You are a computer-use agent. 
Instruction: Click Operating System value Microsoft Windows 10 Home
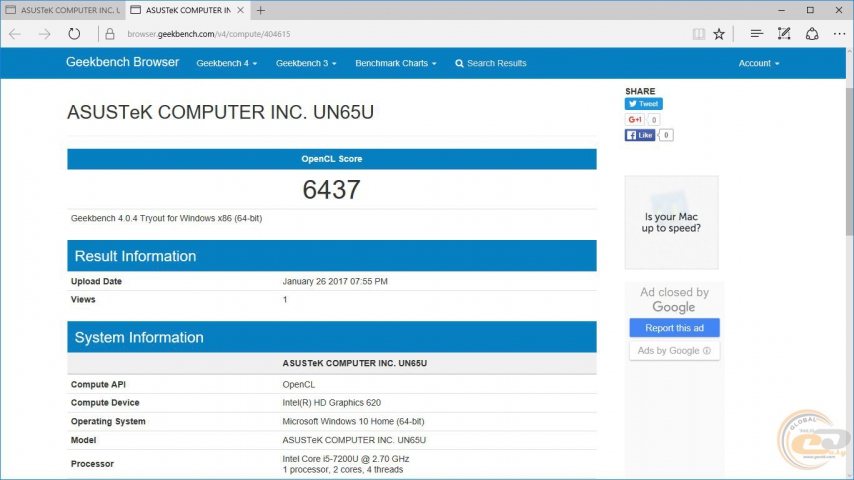tap(353, 421)
